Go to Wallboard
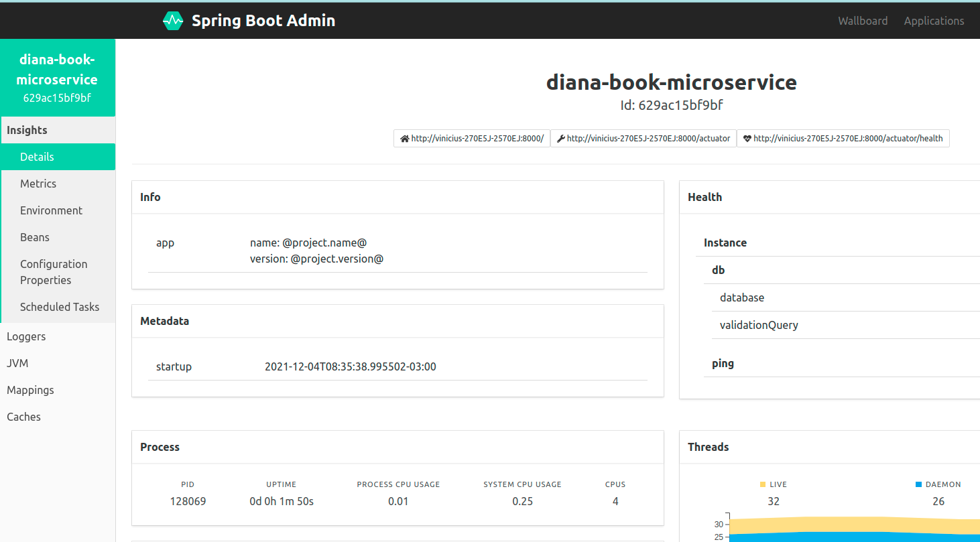 [863, 21]
